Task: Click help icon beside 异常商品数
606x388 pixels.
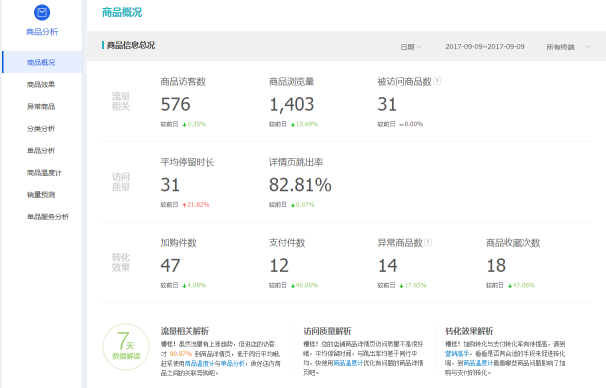Action: click(428, 242)
